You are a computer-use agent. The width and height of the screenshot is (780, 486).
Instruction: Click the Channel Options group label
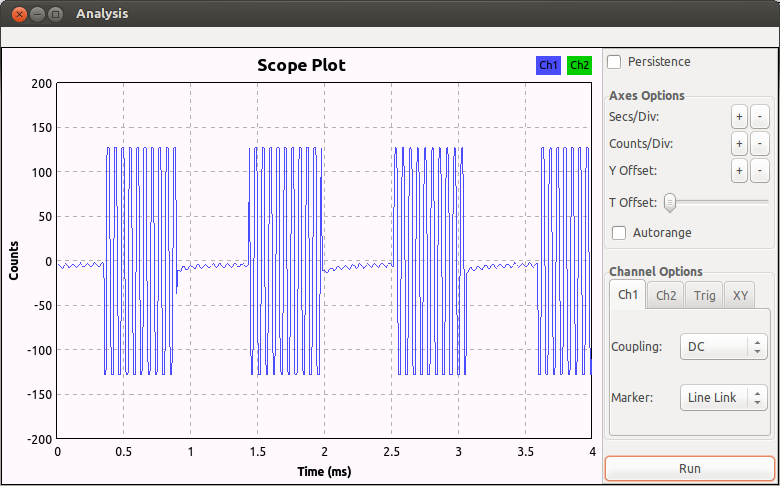(x=656, y=272)
